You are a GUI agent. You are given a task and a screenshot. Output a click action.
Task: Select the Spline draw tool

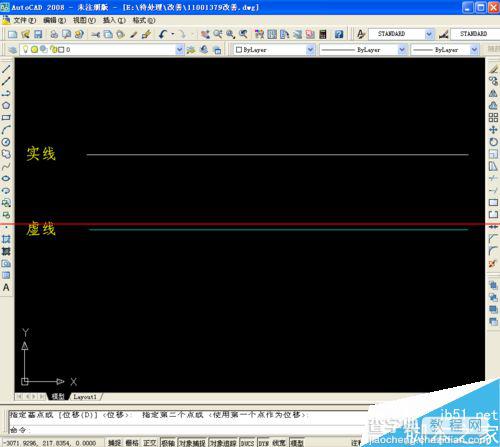[6, 166]
